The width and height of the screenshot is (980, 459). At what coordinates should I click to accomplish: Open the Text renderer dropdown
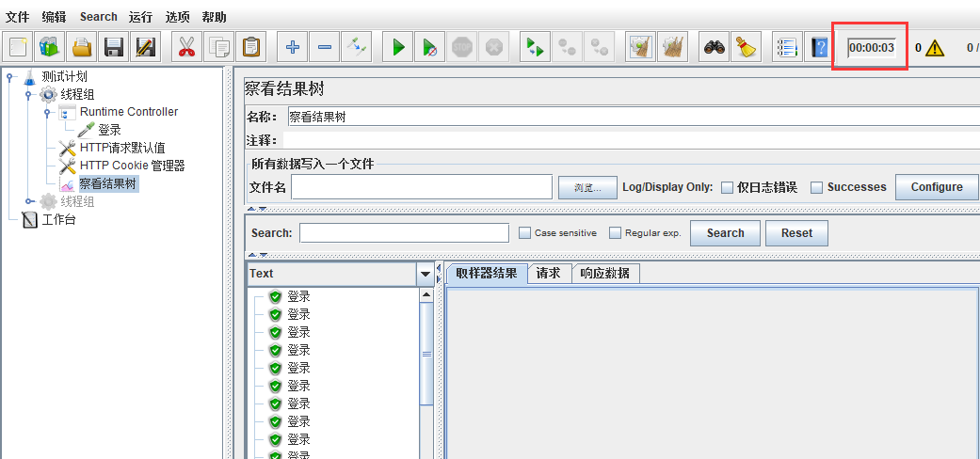[x=425, y=274]
